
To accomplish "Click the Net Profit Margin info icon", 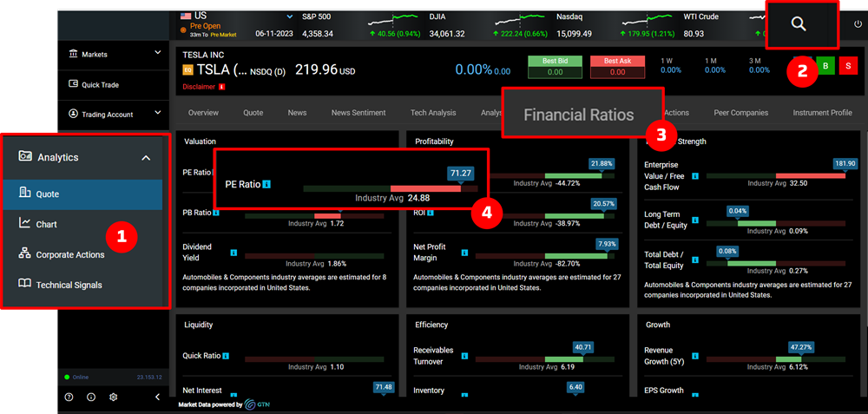I will [464, 253].
